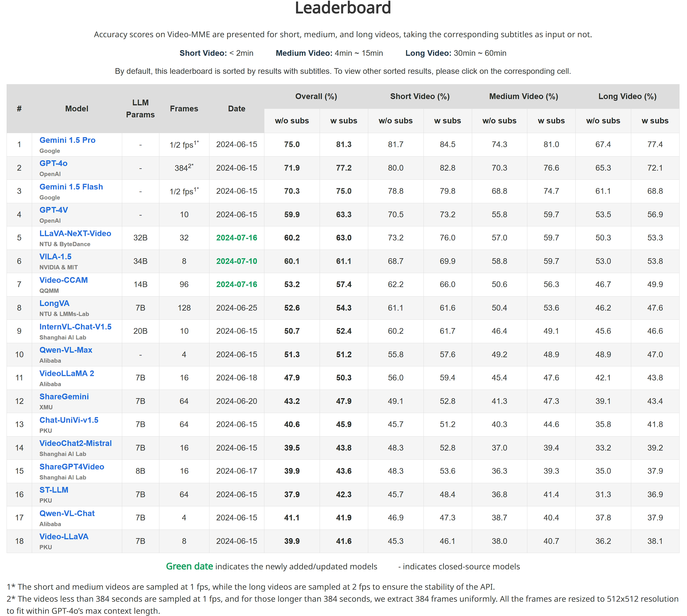Open the LLaVA-NeXT-Video model link
687x616 pixels.
tap(75, 234)
